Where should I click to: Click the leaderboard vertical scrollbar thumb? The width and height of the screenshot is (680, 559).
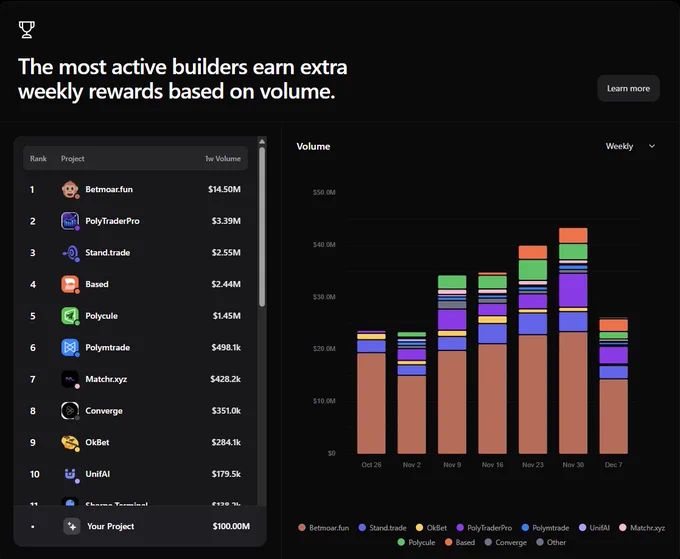point(262,227)
